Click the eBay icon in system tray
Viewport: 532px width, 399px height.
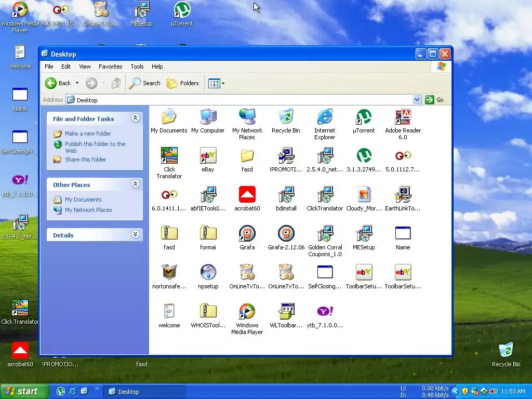coord(494,391)
